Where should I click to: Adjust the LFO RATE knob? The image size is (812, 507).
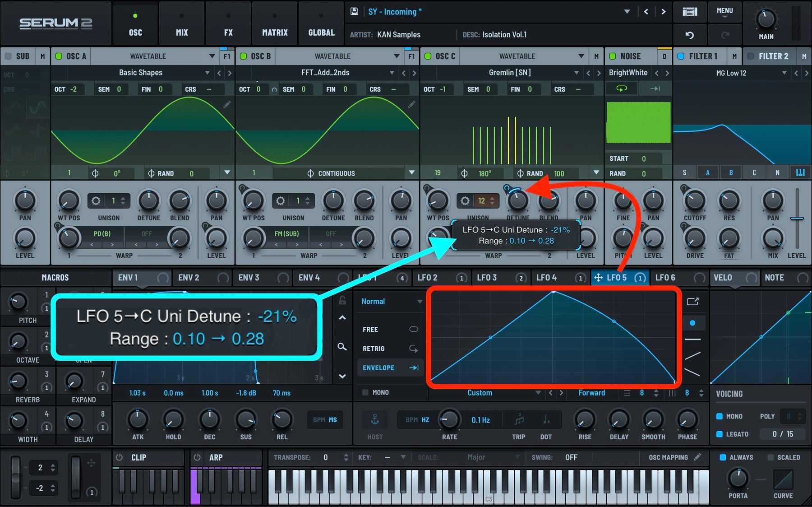pyautogui.click(x=449, y=419)
